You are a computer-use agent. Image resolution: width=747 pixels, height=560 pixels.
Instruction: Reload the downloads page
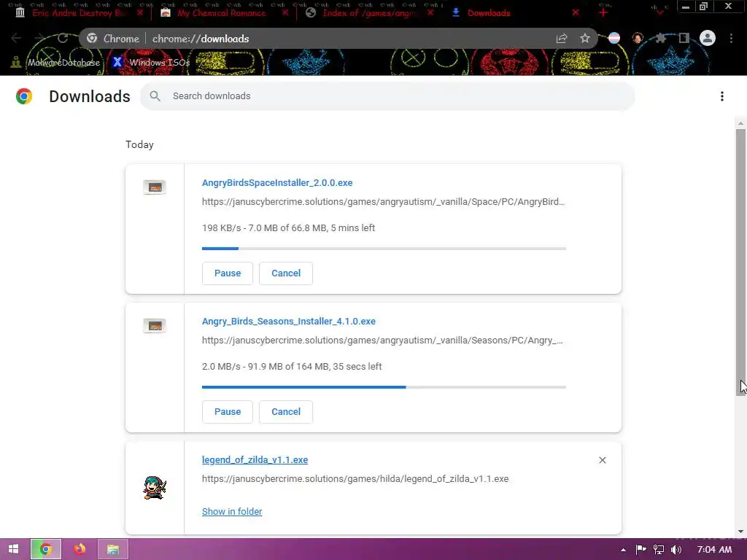coord(63,38)
